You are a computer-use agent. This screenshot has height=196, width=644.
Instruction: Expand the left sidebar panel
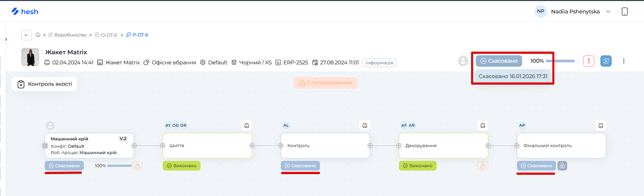pos(6,39)
